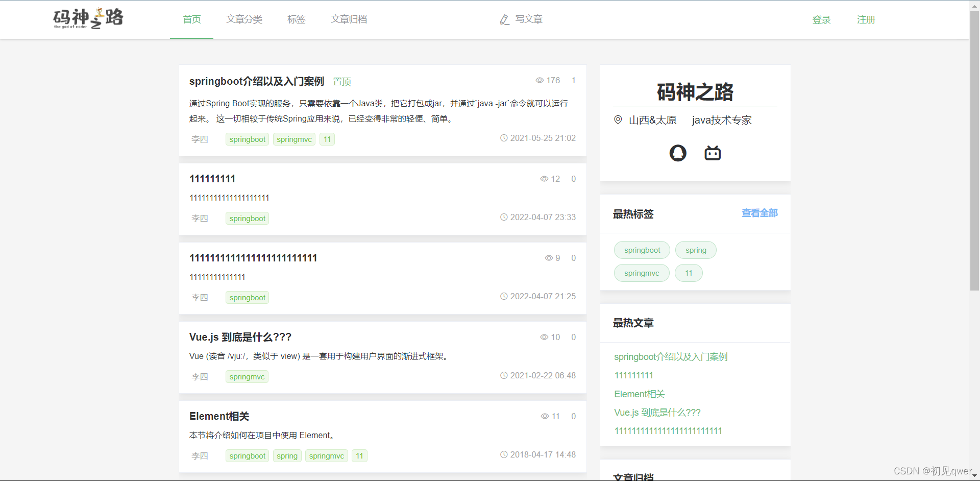Click the eye view-count icon on springboot article
The width and height of the screenshot is (980, 481).
point(540,80)
